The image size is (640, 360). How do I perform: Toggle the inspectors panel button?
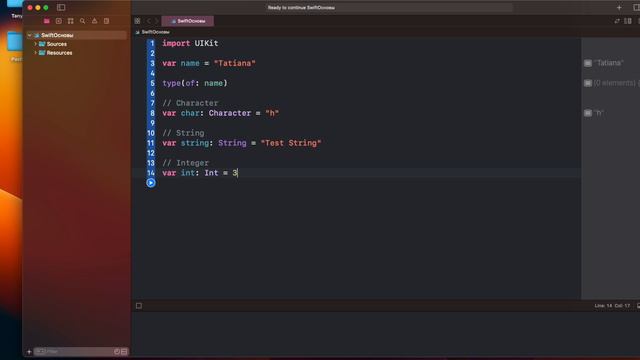[x=636, y=7]
